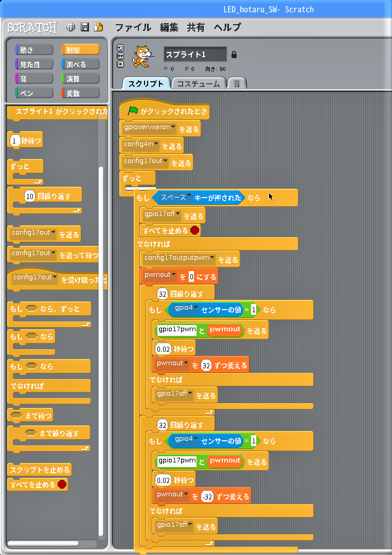Click the globe language icon
The image size is (392, 555).
pos(72,27)
